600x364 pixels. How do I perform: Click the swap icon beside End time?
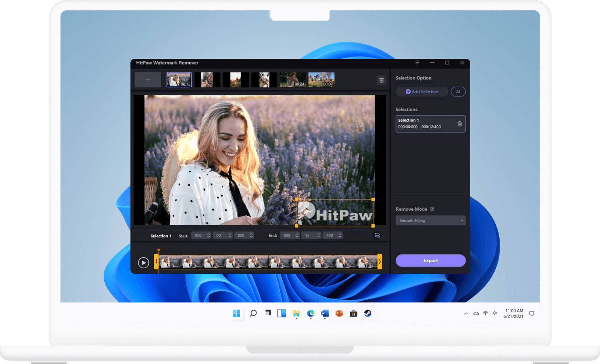pyautogui.click(x=377, y=235)
